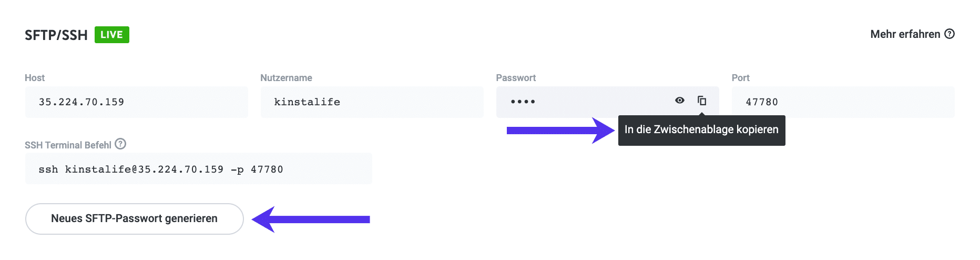Copy the password to clipboard
This screenshot has width=980, height=260.
click(702, 101)
